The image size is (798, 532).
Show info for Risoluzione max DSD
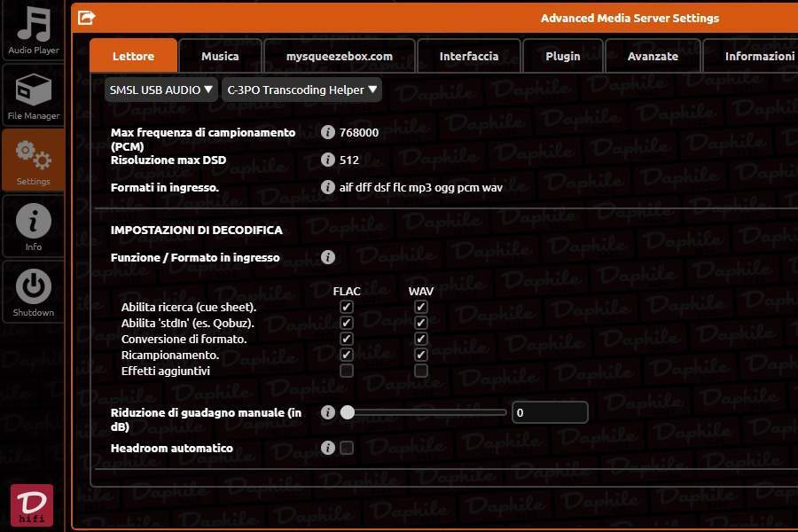(x=328, y=160)
